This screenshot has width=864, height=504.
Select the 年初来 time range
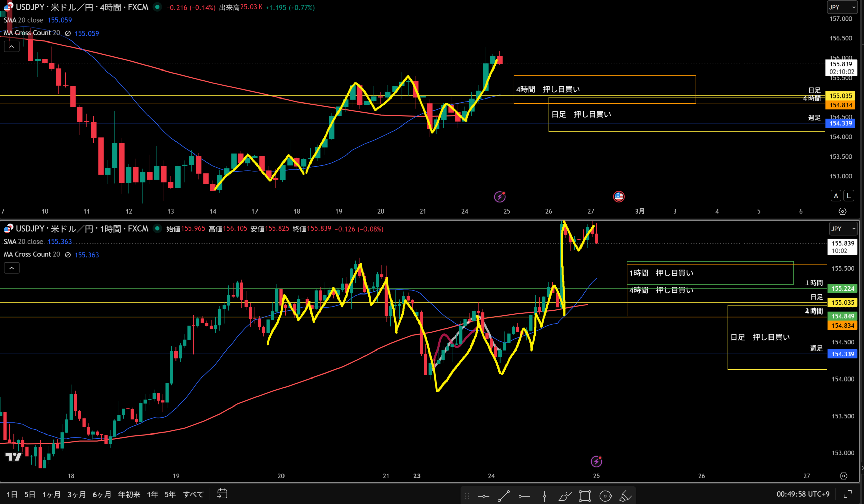point(129,495)
